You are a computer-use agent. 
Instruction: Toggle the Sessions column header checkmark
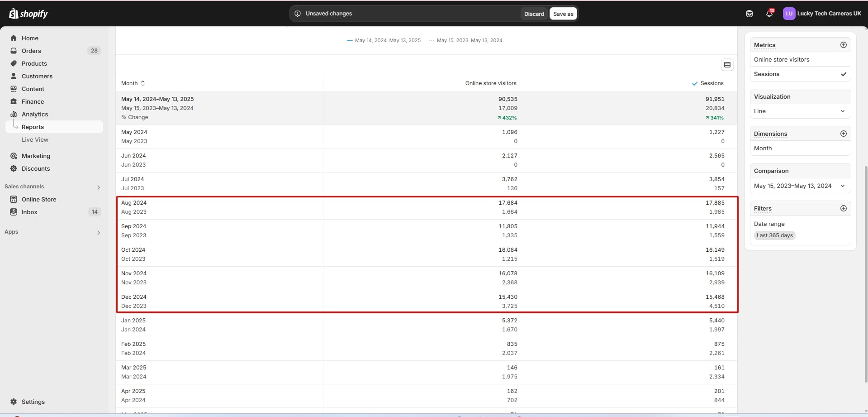pos(695,83)
